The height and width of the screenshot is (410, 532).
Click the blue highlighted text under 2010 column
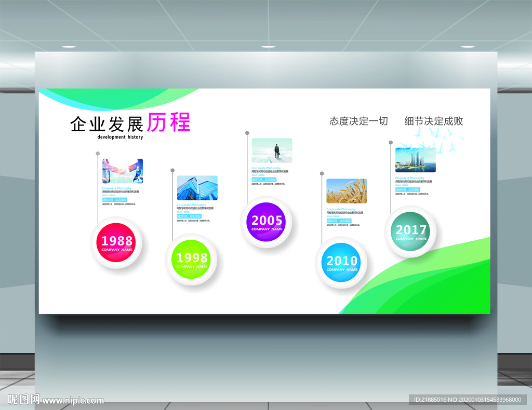(x=339, y=221)
